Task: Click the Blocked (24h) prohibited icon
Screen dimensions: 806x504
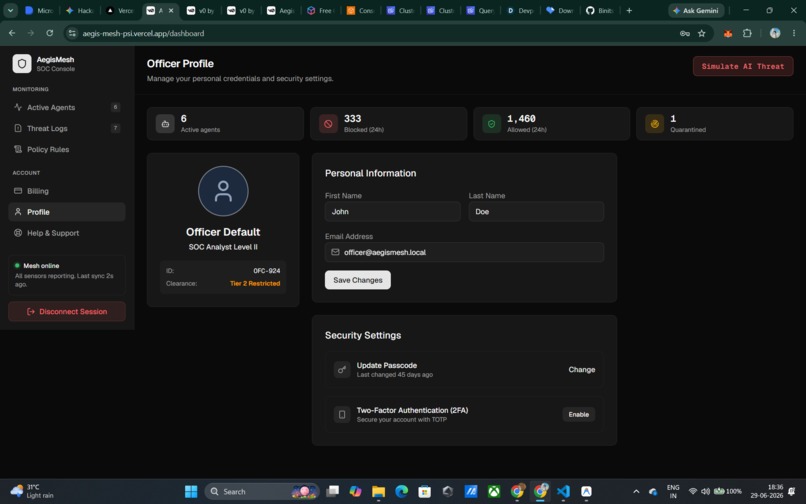Action: (328, 124)
